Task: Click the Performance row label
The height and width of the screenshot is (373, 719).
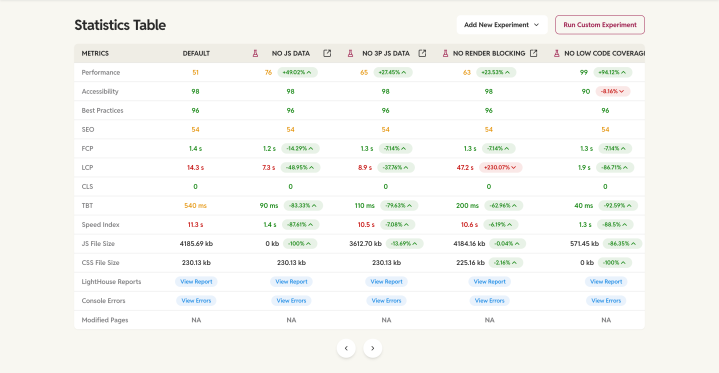Action: coord(101,72)
